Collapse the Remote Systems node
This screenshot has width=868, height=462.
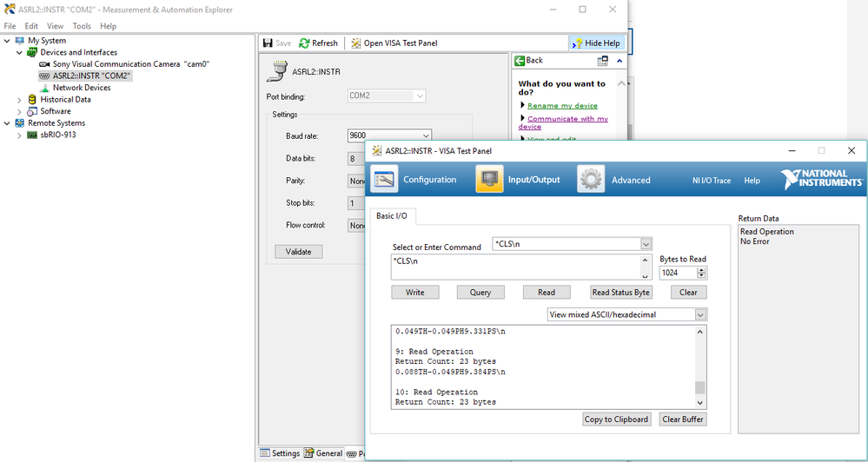click(x=7, y=122)
